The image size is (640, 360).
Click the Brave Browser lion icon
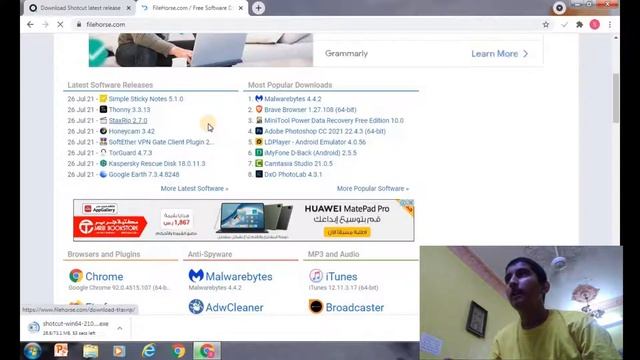tap(259, 109)
